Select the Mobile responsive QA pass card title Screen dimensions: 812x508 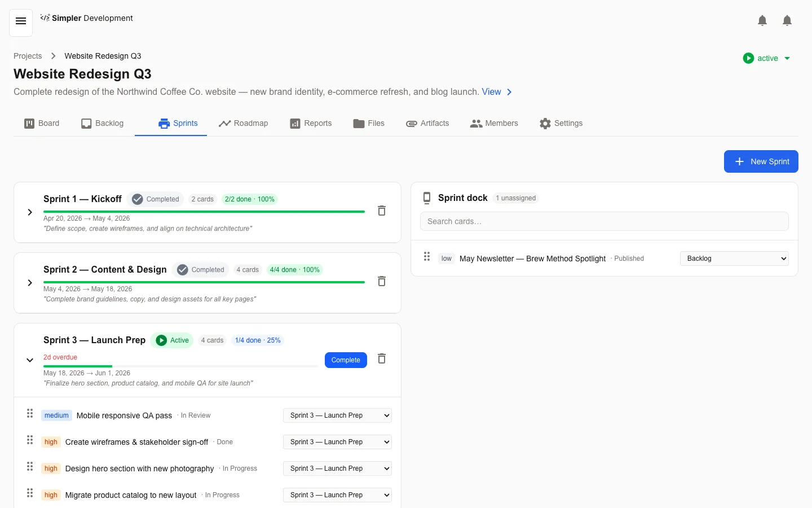pyautogui.click(x=124, y=415)
